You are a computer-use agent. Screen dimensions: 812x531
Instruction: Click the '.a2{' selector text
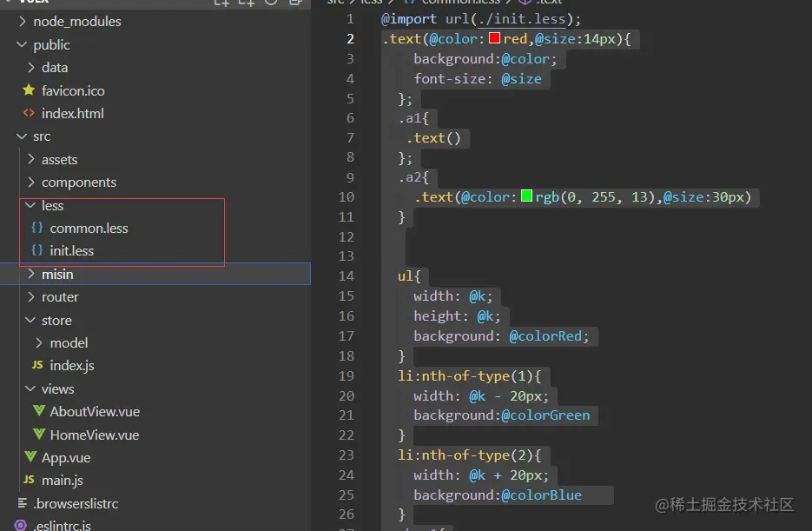click(413, 177)
